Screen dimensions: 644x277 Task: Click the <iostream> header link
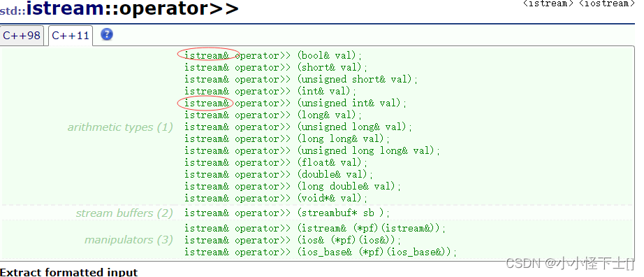tap(606, 3)
